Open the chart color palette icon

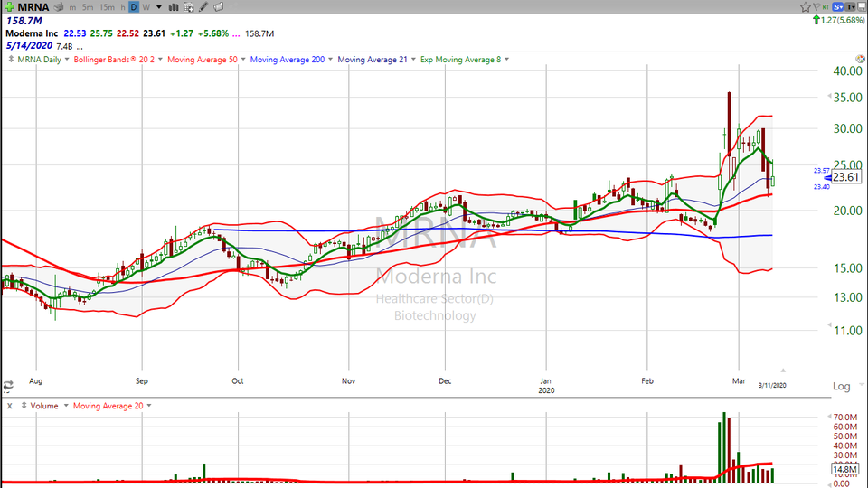click(x=860, y=59)
